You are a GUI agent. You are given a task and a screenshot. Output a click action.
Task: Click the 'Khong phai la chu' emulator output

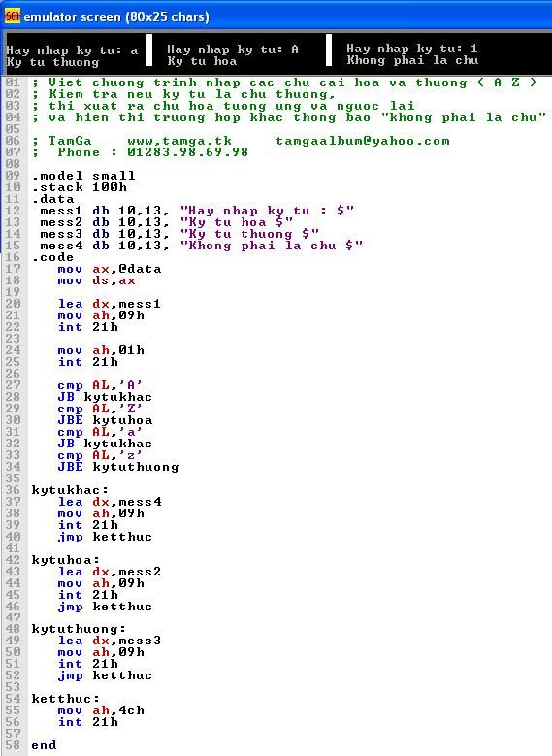(x=412, y=60)
